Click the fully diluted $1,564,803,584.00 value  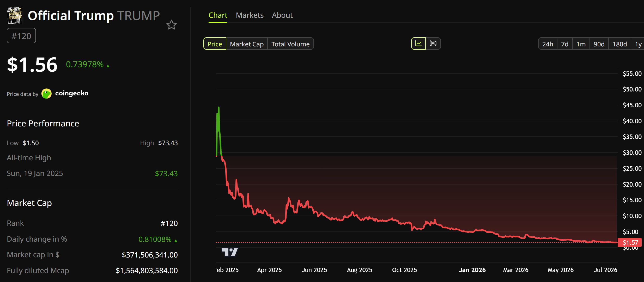[147, 271]
